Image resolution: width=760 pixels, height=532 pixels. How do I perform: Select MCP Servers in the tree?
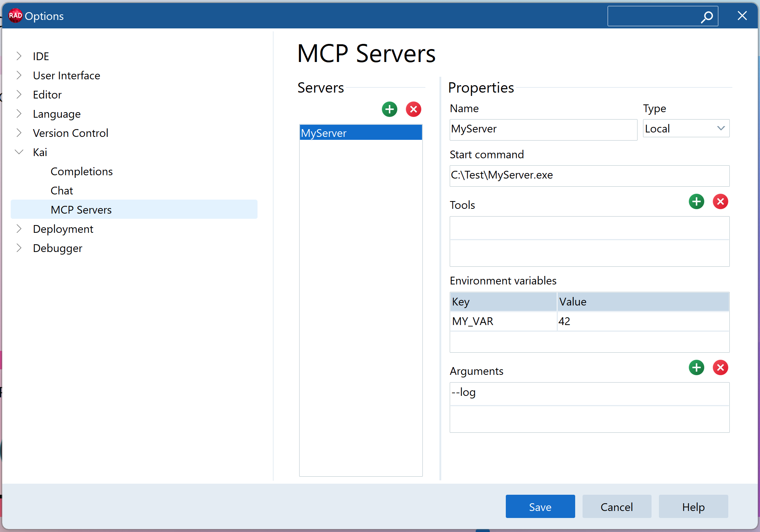pyautogui.click(x=134, y=210)
